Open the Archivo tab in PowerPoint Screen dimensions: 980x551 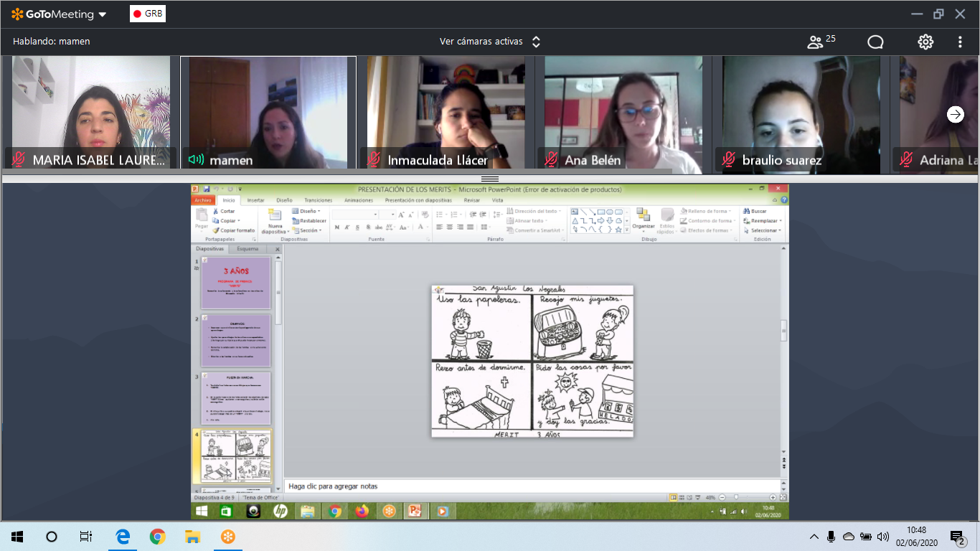(203, 200)
